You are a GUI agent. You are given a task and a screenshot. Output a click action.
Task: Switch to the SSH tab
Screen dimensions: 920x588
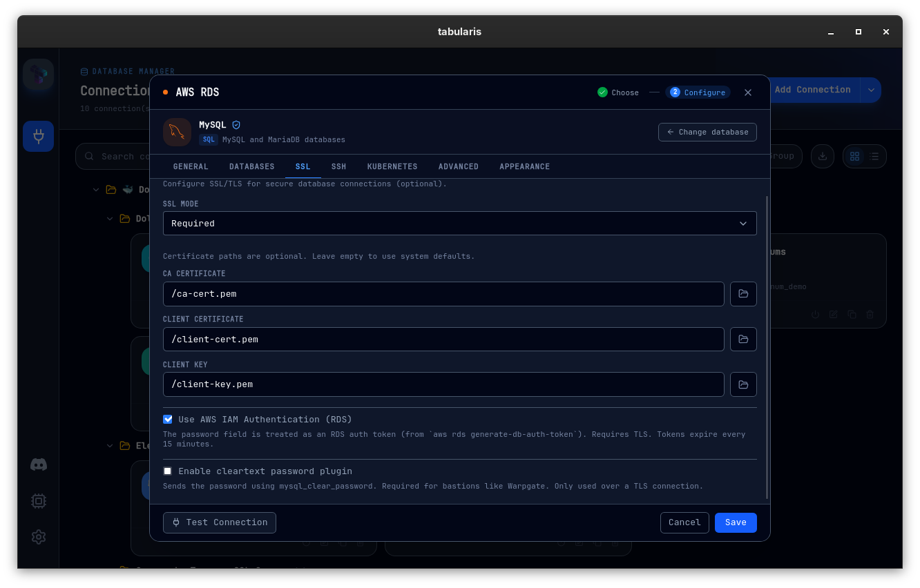[338, 167]
